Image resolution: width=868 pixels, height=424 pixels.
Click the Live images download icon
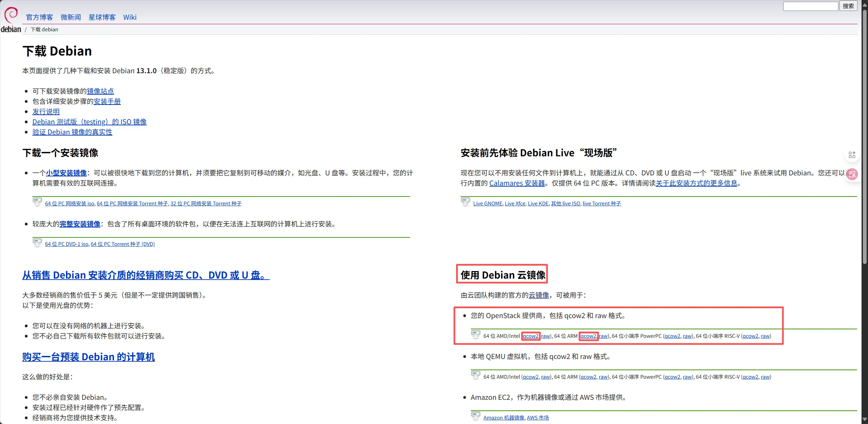[x=465, y=202]
